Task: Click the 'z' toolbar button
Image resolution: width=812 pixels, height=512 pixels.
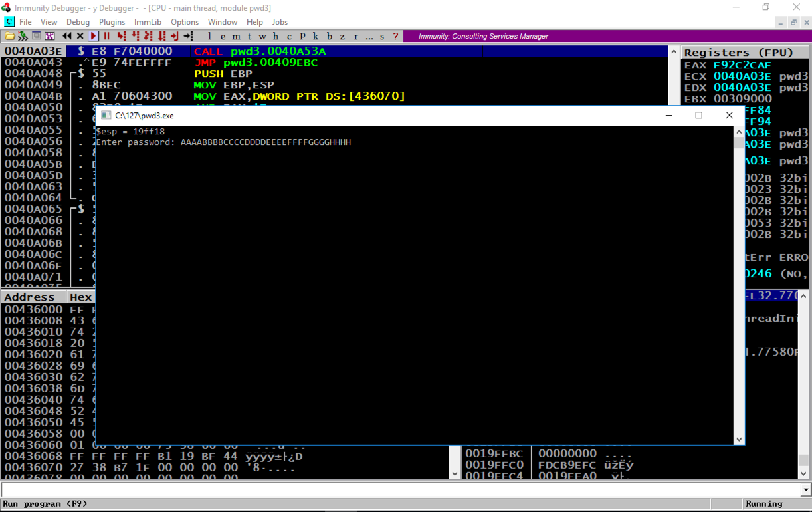Action: [342, 36]
